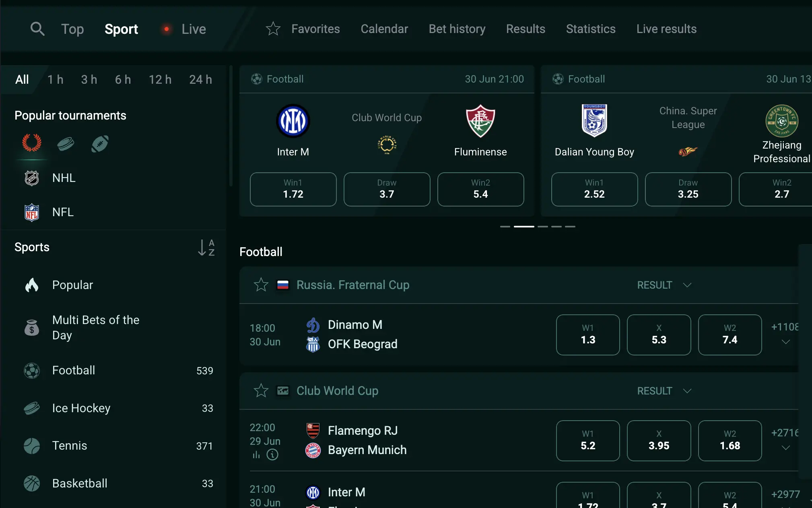Open statistics icon for Flamengo RJ match

256,455
